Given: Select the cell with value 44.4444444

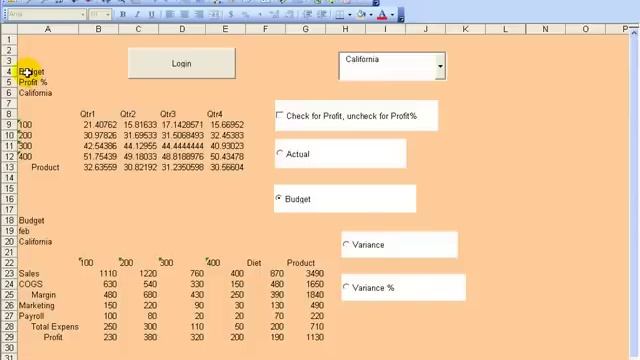Looking at the screenshot, I should 182,146.
